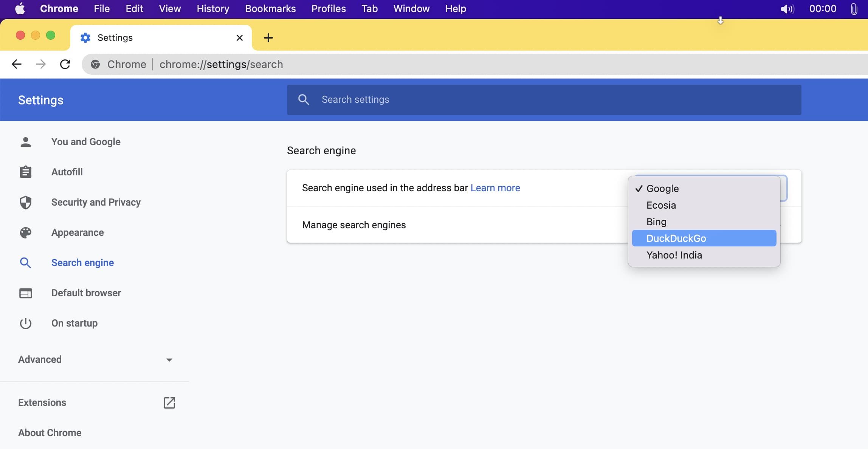Choose Bing as search engine
The height and width of the screenshot is (449, 868).
pos(704,221)
